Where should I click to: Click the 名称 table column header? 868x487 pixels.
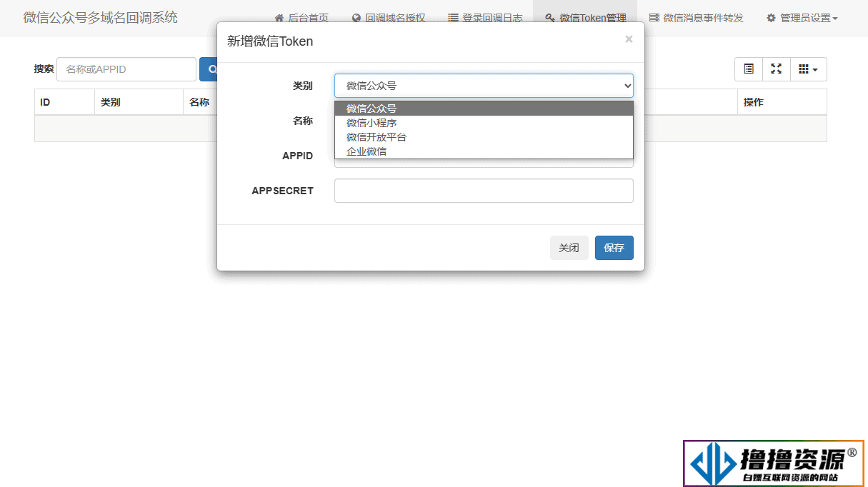click(200, 102)
